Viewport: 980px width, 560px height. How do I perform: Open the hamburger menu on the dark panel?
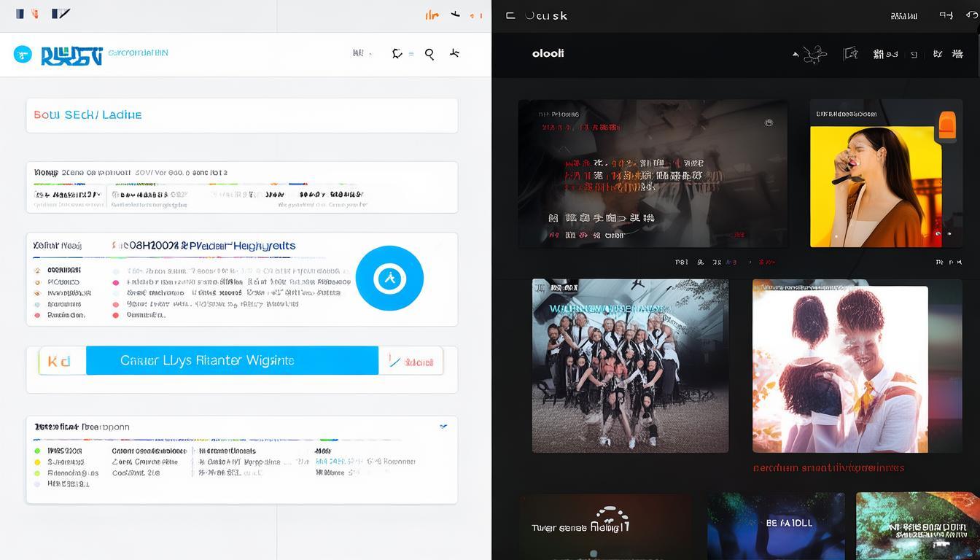510,15
